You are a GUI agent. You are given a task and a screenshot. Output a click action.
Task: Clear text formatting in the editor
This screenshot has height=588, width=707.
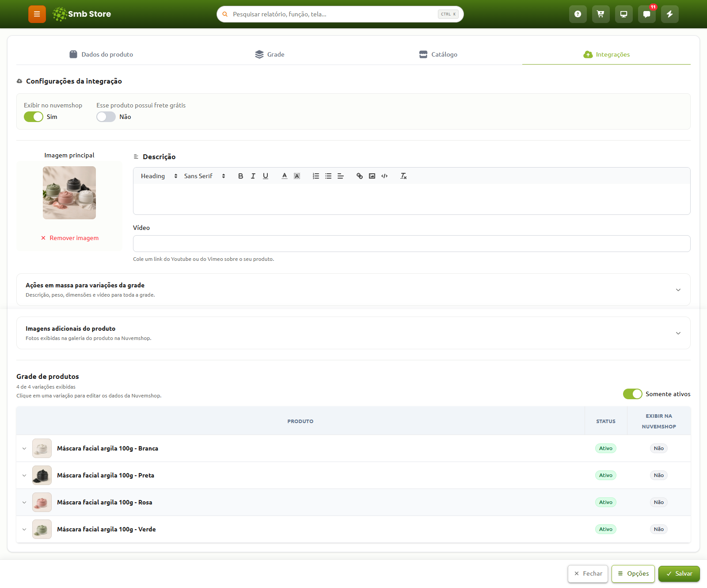tap(403, 176)
